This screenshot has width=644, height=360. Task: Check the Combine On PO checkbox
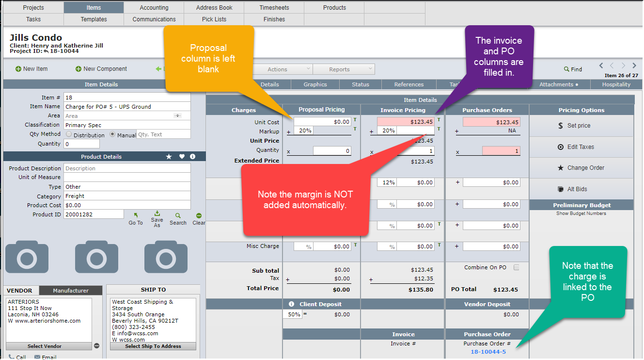516,267
